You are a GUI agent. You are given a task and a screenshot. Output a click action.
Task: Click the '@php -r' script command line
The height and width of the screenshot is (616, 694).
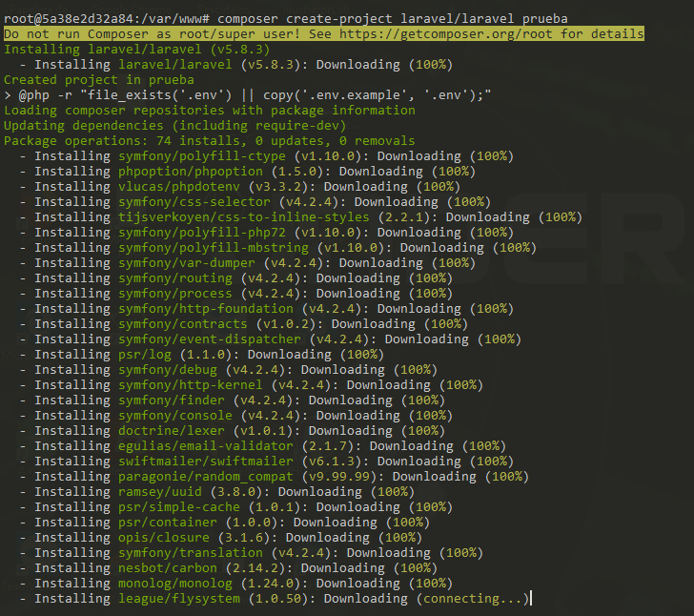[x=248, y=95]
